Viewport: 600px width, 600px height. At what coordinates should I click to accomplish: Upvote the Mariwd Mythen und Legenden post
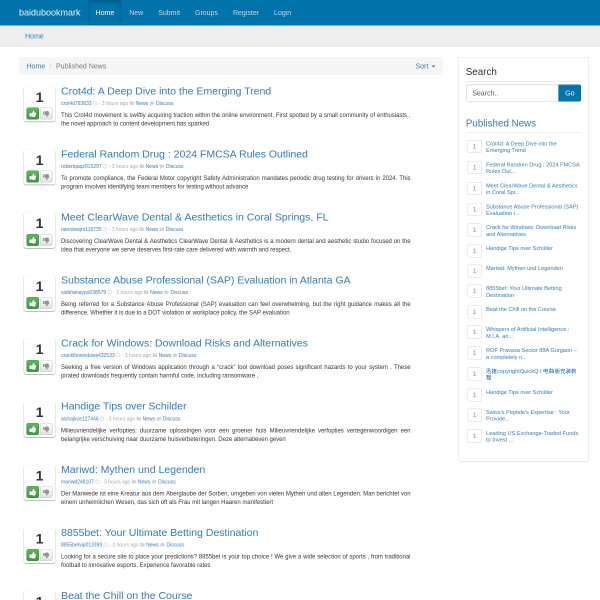[x=33, y=492]
